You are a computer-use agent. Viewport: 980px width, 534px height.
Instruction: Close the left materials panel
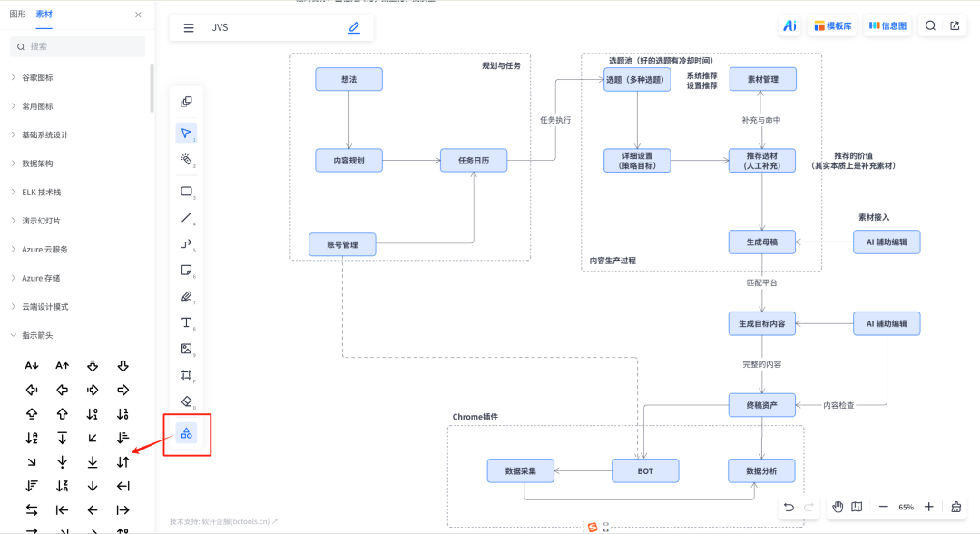pyautogui.click(x=138, y=15)
